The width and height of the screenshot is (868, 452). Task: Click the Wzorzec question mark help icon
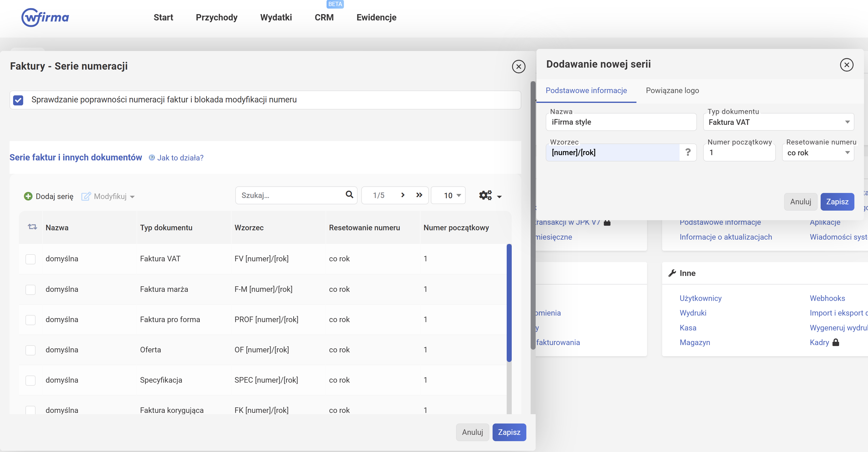pyautogui.click(x=688, y=152)
